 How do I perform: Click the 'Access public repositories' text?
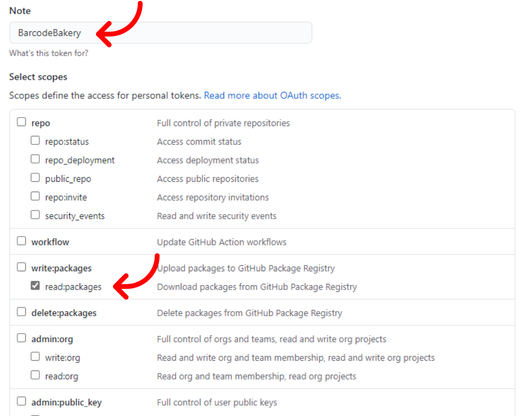point(208,179)
